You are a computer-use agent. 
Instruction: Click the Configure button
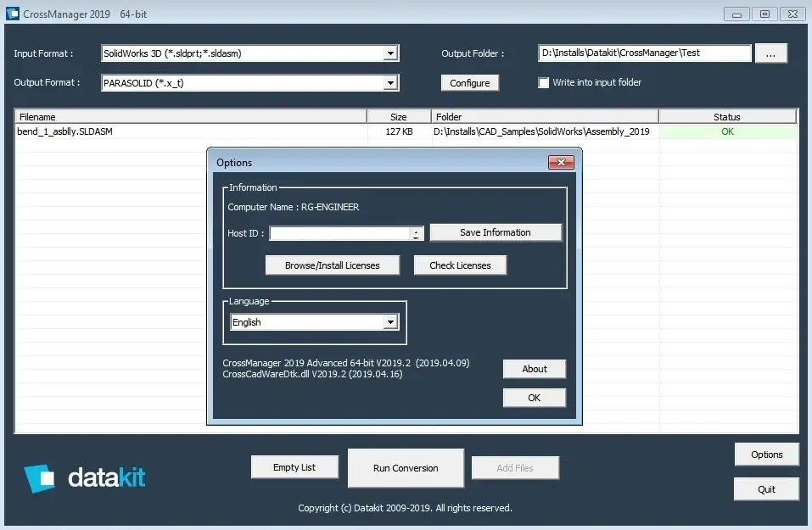(x=470, y=83)
